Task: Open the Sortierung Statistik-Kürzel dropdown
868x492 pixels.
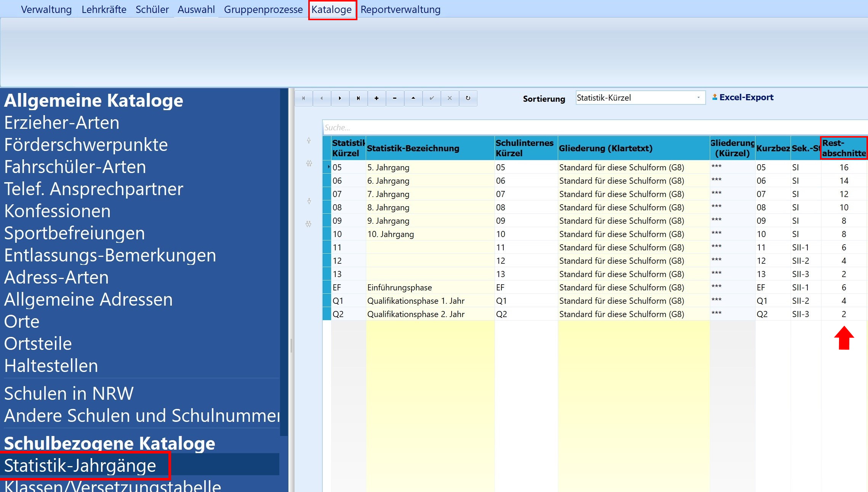Action: coord(641,98)
